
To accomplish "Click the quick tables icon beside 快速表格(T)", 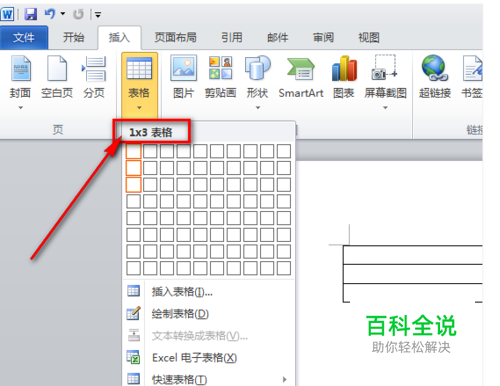I will click(133, 379).
